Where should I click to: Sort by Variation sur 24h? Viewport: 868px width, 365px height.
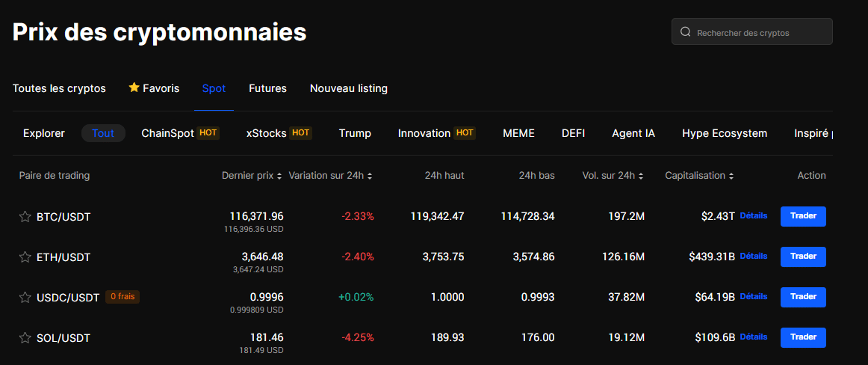370,176
